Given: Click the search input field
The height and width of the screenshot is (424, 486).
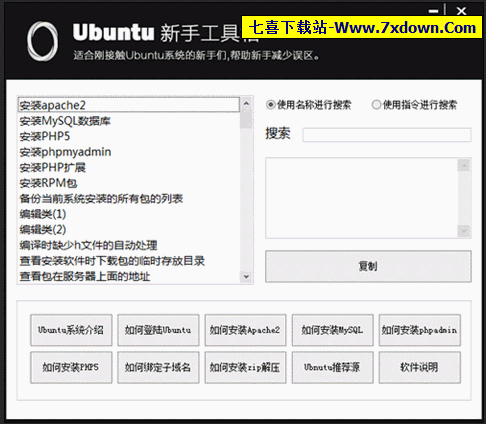Looking at the screenshot, I should tap(387, 135).
